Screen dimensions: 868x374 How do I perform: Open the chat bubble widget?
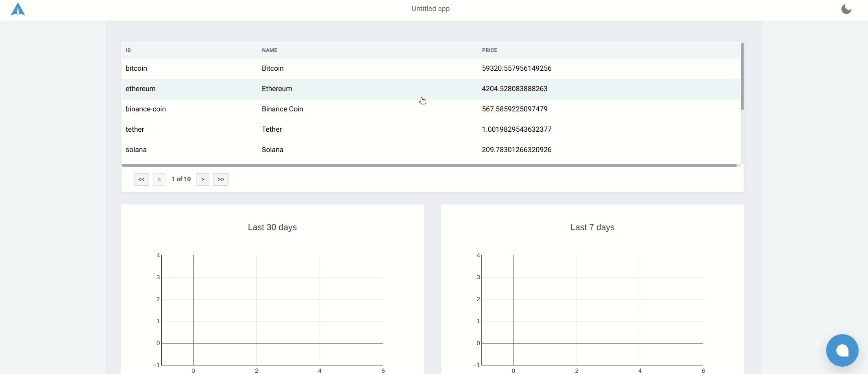(x=842, y=350)
